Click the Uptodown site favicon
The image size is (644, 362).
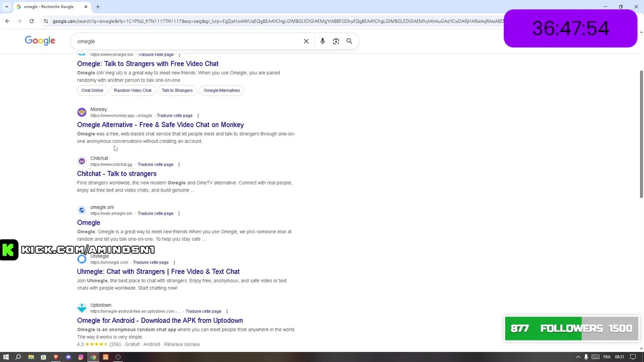(82, 308)
